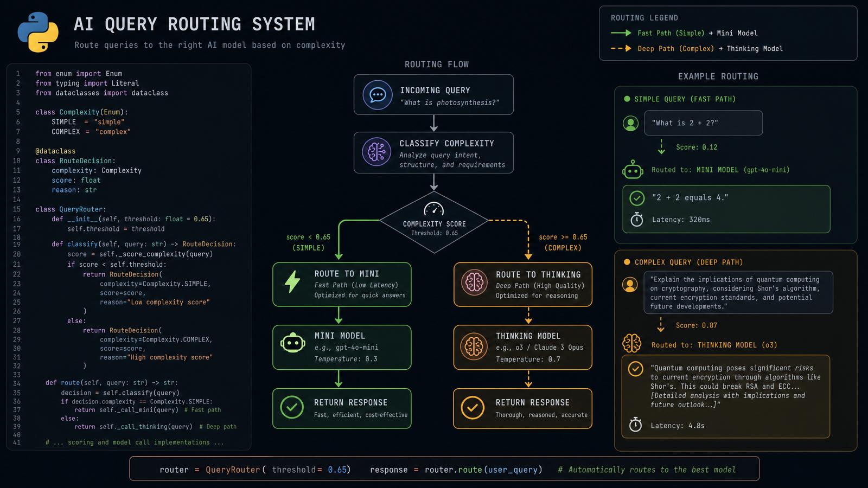Click the EXAMPLE ROUTING heading
The width and height of the screenshot is (868, 488).
pyautogui.click(x=718, y=76)
